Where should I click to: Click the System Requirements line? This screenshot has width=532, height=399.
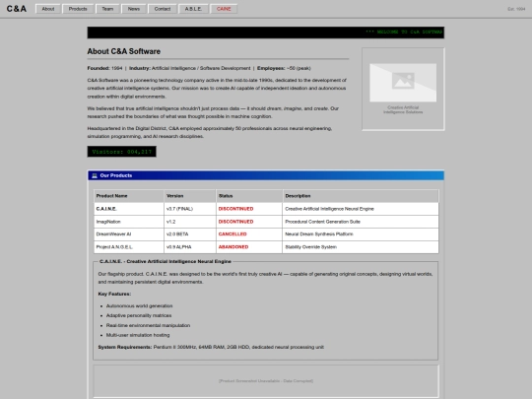(x=211, y=347)
